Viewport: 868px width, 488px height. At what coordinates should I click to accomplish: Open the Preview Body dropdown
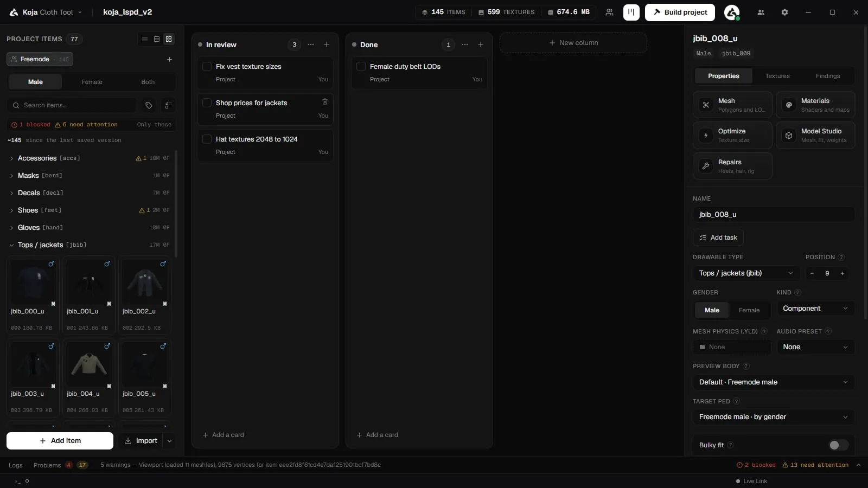pyautogui.click(x=774, y=382)
